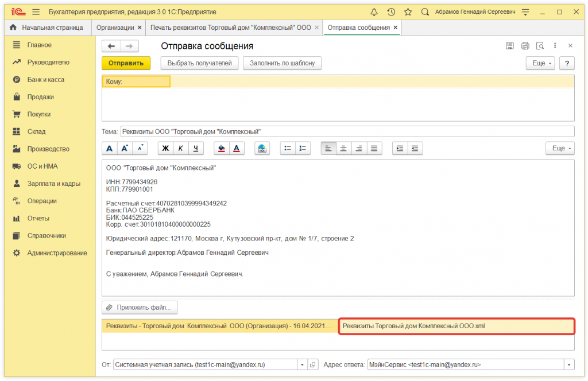Click the bulleted list icon
The image size is (588, 381).
coord(288,149)
